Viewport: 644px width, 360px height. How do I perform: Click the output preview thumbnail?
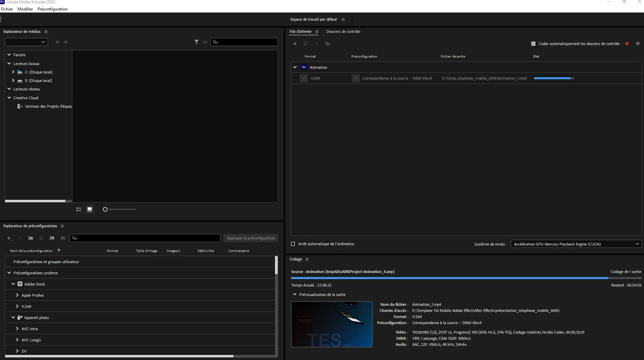coord(332,324)
